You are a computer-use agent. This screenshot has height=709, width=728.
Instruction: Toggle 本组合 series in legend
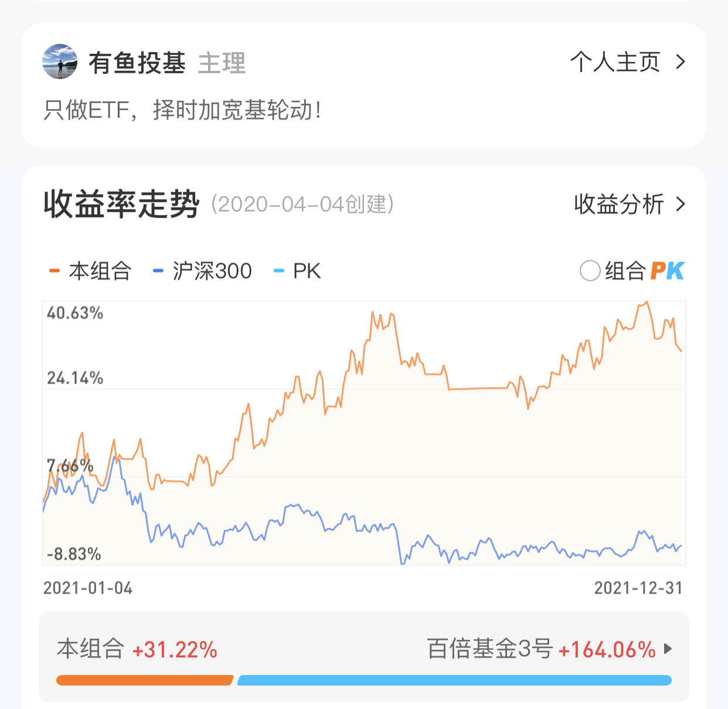tap(100, 271)
